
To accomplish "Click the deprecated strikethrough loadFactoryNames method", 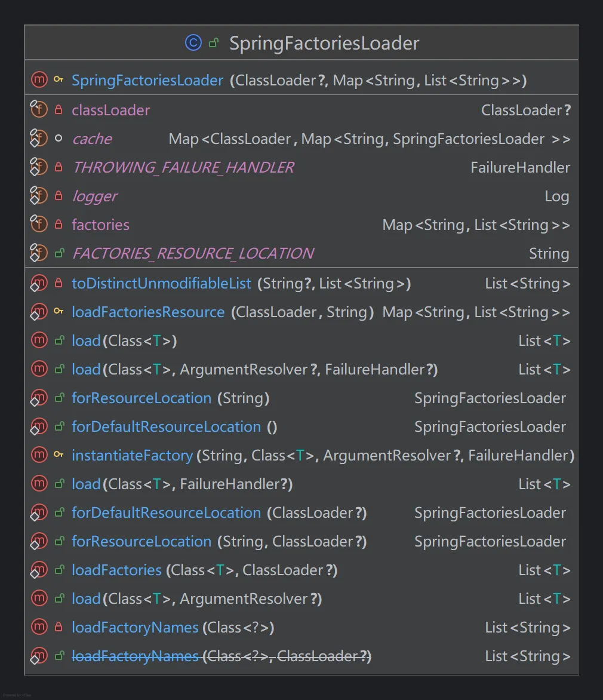I will (x=135, y=656).
